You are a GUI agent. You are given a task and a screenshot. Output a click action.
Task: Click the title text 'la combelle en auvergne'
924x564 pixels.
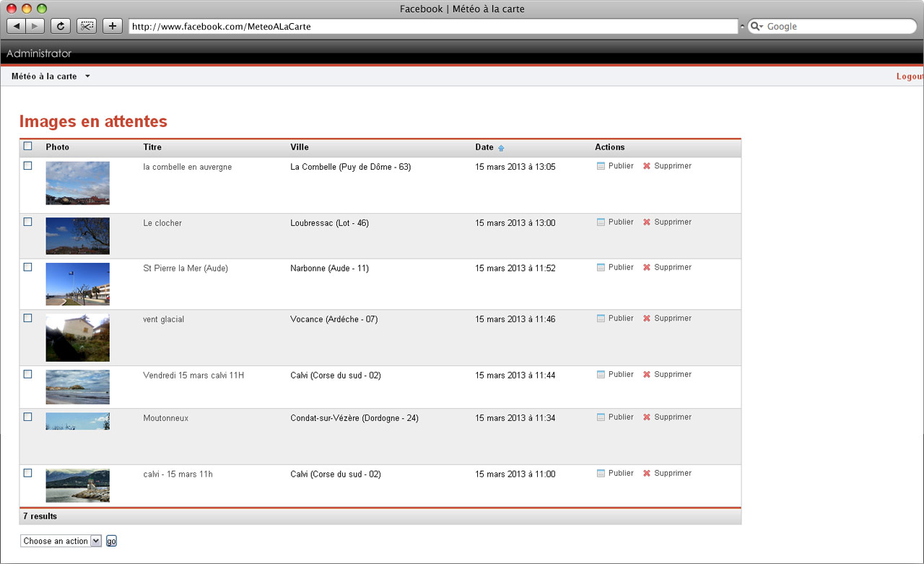(188, 167)
